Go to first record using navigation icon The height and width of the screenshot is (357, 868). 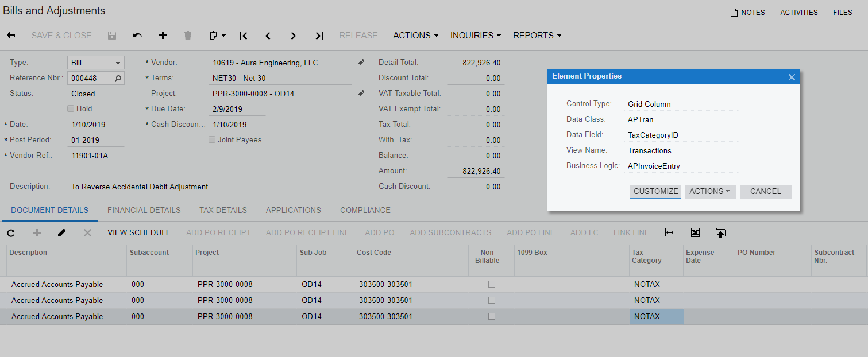coord(244,36)
